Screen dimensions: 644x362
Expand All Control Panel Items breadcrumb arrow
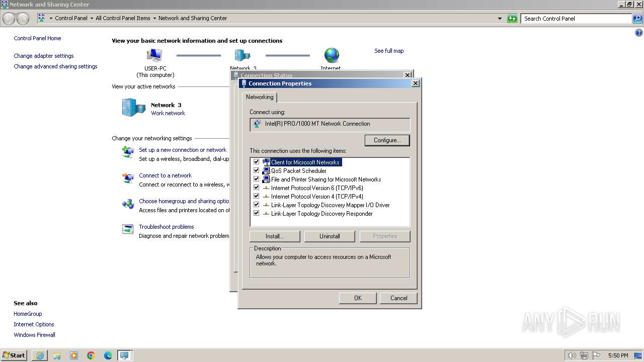[x=154, y=18]
